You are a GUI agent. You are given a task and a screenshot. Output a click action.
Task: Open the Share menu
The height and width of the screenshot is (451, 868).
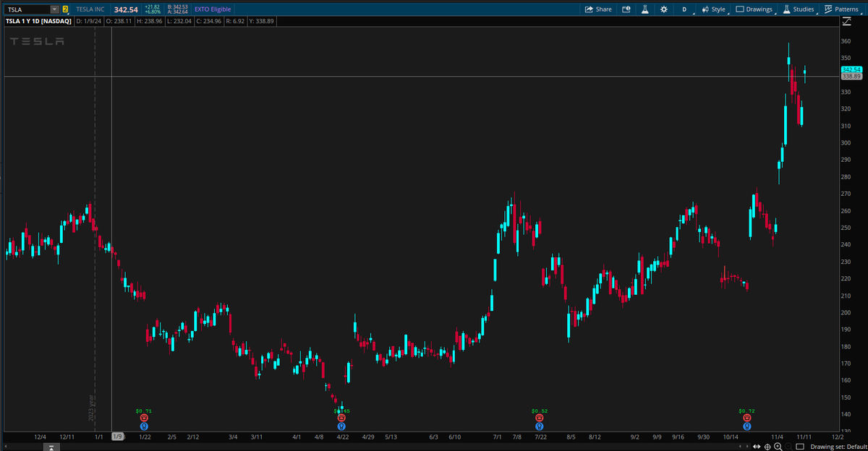coord(597,9)
